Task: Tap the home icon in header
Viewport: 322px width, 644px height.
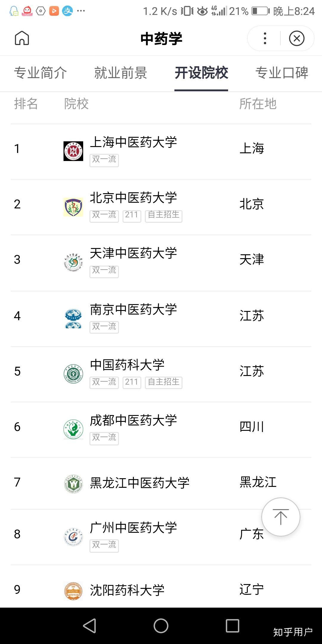Action: pos(22,38)
